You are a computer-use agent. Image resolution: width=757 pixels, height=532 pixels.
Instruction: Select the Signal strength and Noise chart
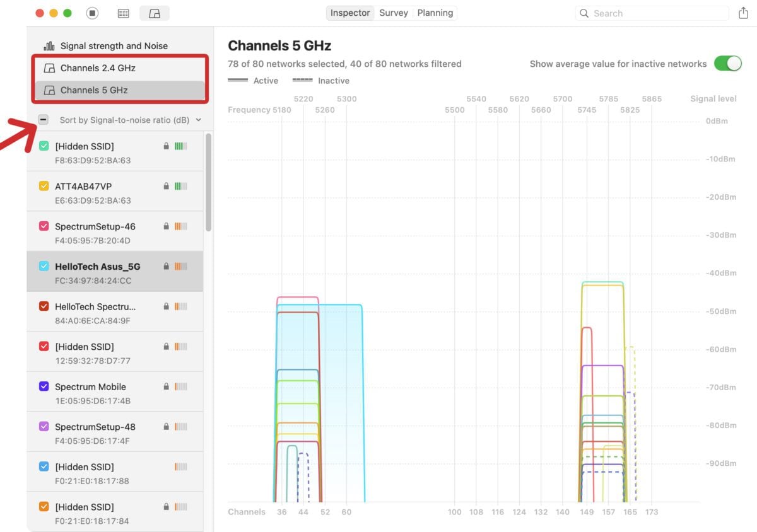114,45
